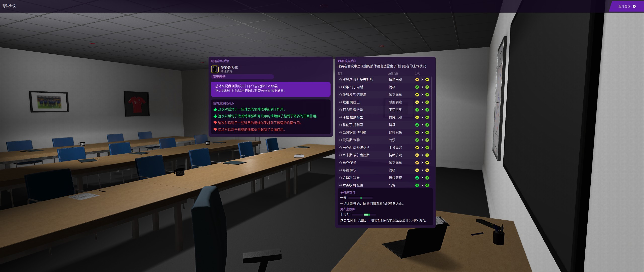Screen dimensions: 644x272
Task: Sort list by 士气 column header
Action: 417,74
